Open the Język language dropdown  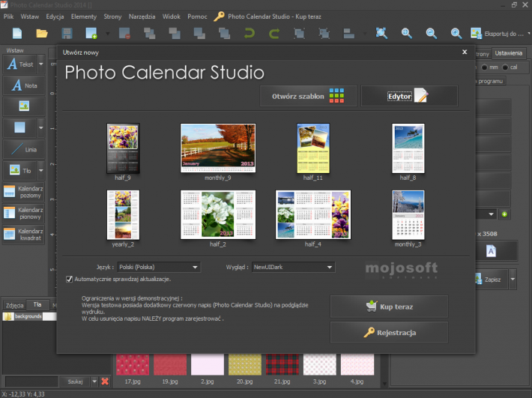pyautogui.click(x=159, y=267)
